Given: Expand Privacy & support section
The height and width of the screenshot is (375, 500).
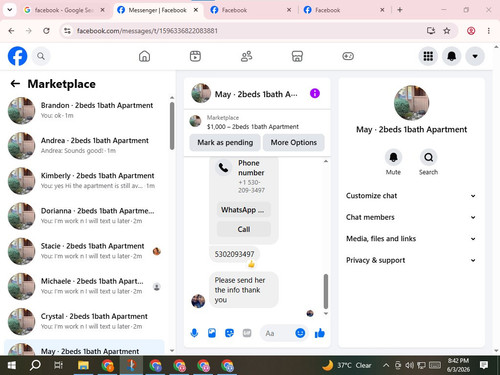Looking at the screenshot, I should (411, 260).
